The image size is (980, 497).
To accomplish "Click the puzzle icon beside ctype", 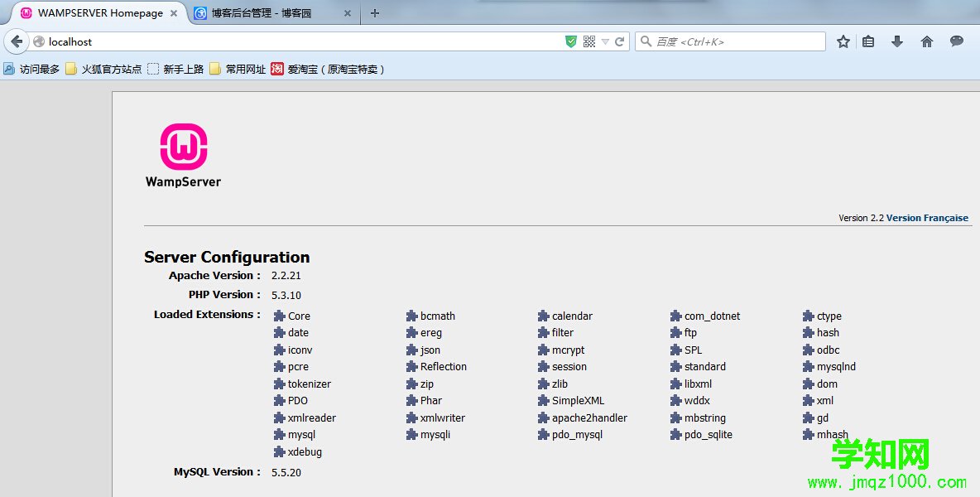I will coord(809,316).
